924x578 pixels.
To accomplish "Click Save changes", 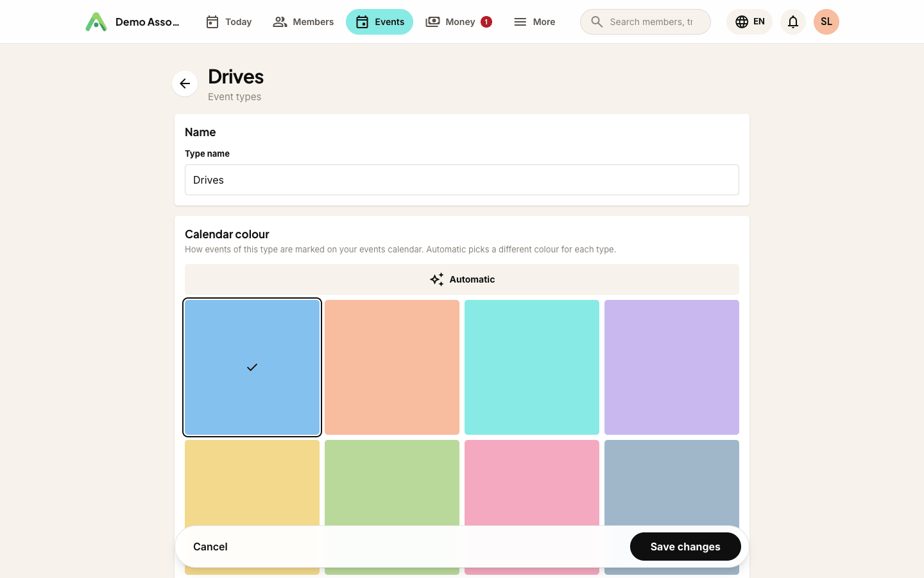I will coord(685,547).
